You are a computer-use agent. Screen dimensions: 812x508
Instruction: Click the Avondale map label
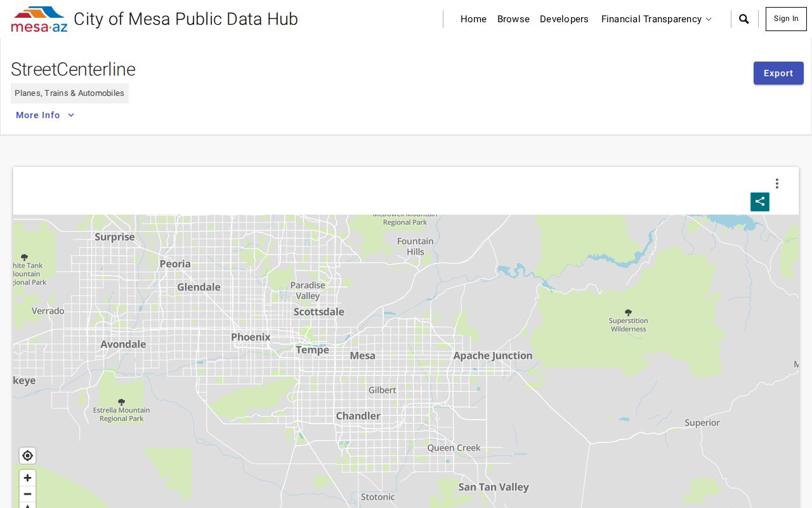[x=123, y=344]
